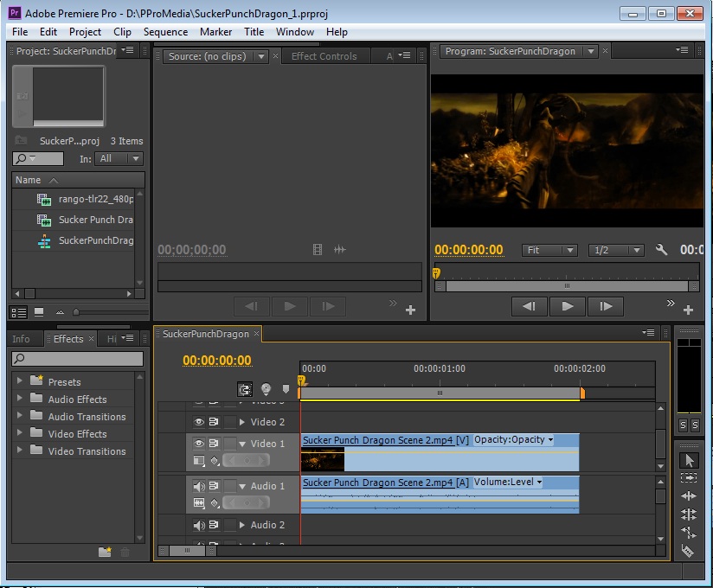The width and height of the screenshot is (713, 588).
Task: Expand the Audio 2 track
Action: pyautogui.click(x=242, y=525)
